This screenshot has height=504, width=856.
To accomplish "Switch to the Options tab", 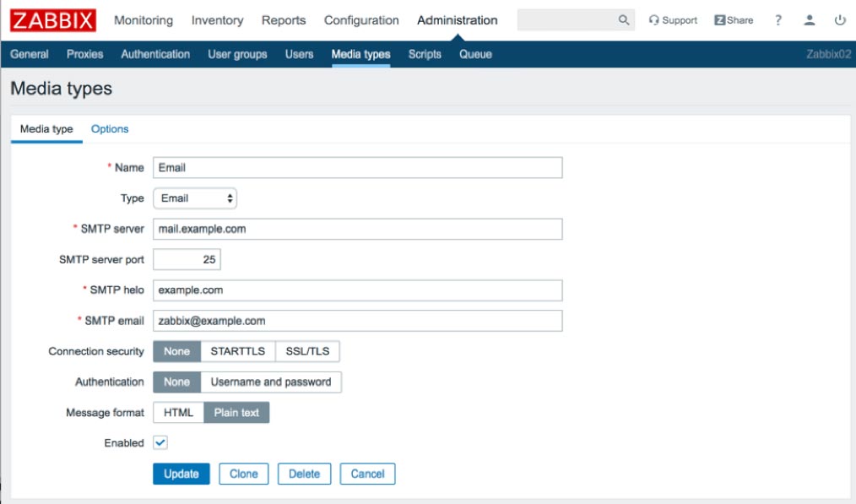I will tap(110, 129).
